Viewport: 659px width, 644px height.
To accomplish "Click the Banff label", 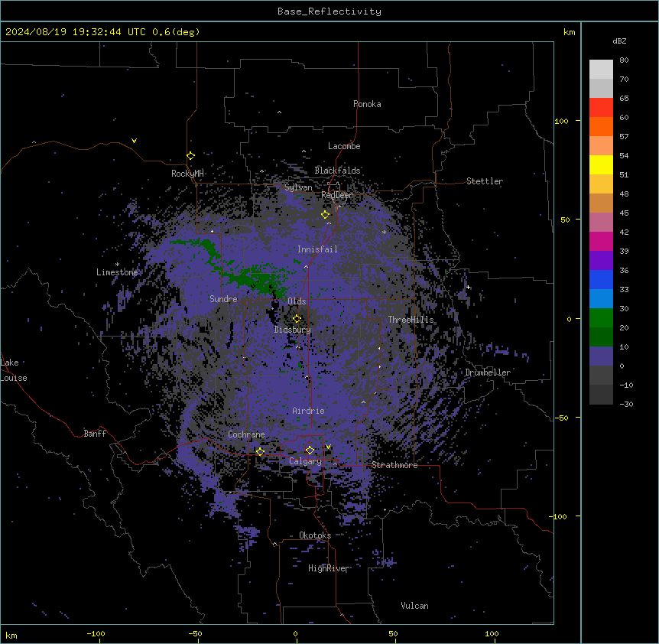I will pos(95,434).
